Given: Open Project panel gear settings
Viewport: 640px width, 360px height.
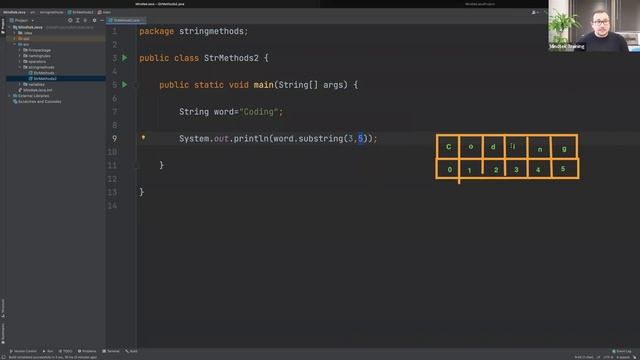Looking at the screenshot, I should 94,20.
